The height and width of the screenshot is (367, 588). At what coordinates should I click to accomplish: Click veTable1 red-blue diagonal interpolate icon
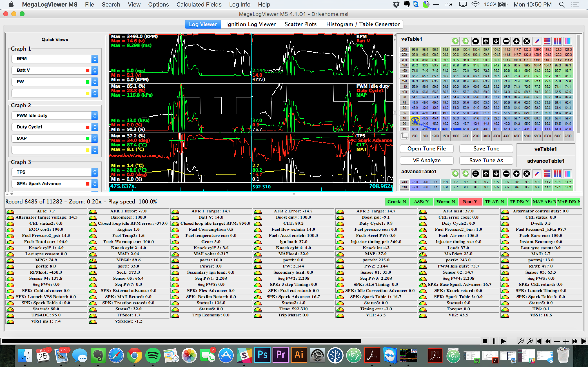click(537, 41)
